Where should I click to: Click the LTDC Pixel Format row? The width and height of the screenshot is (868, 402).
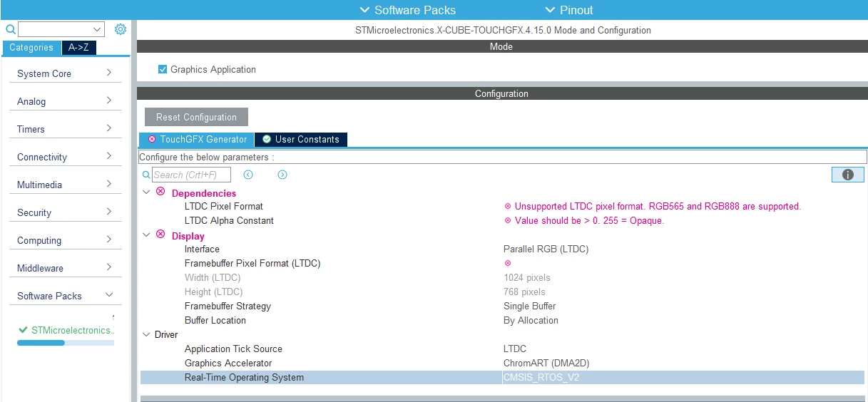coord(502,206)
